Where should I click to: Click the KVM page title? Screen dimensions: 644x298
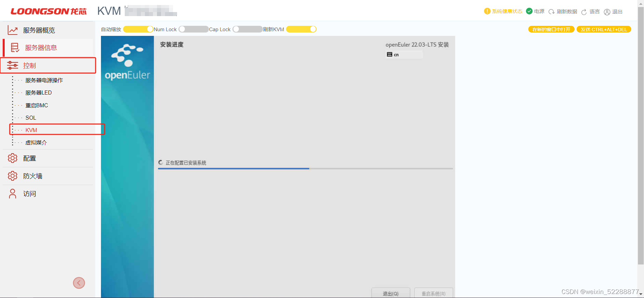[109, 11]
